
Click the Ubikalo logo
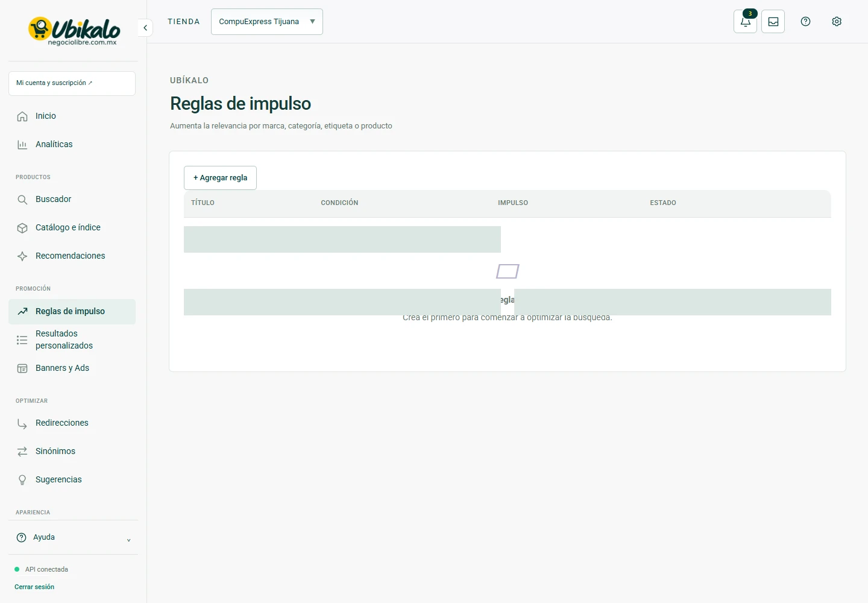click(x=74, y=31)
